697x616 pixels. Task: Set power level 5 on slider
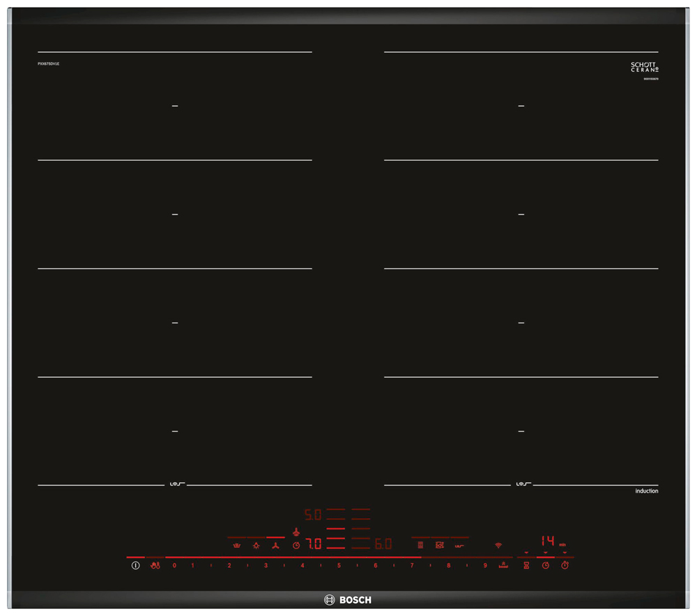coord(339,565)
